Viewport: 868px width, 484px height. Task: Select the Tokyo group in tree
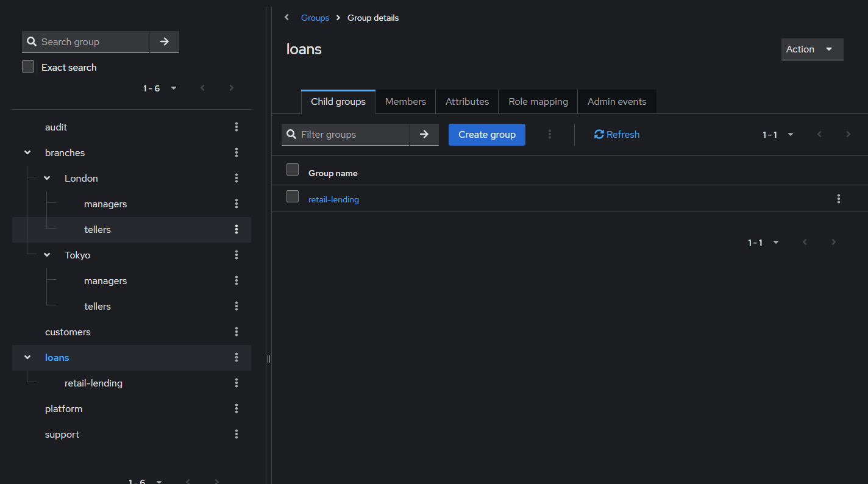77,255
